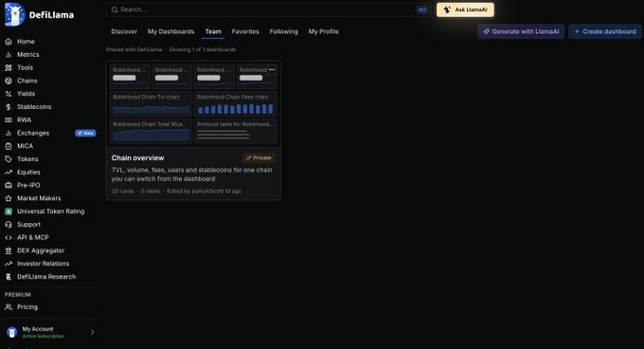Open the Market Makers star icon
This screenshot has width=644, height=349.
[x=9, y=198]
